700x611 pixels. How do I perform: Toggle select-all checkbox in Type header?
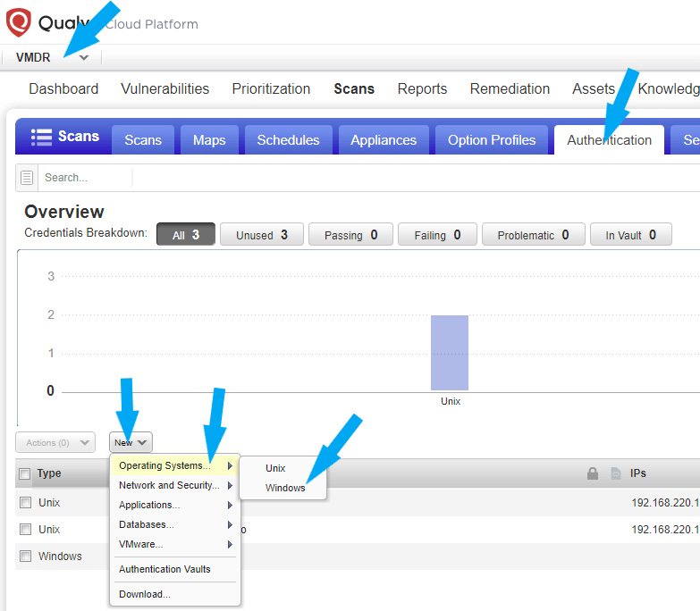click(x=25, y=473)
